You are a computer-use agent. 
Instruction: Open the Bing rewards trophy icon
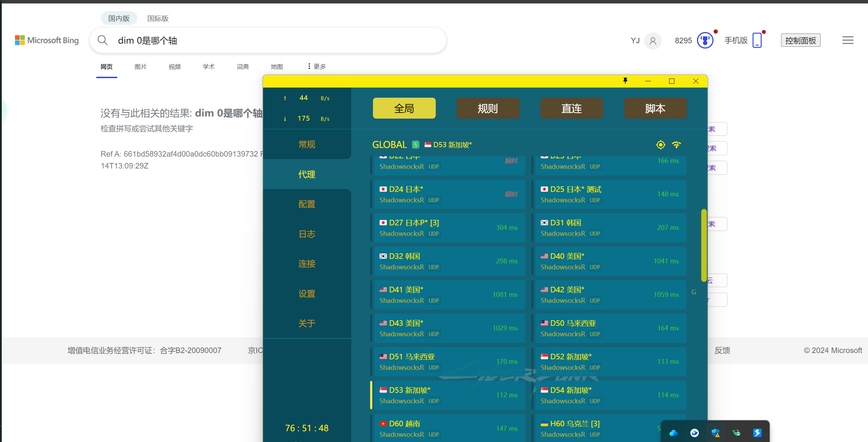(x=705, y=40)
